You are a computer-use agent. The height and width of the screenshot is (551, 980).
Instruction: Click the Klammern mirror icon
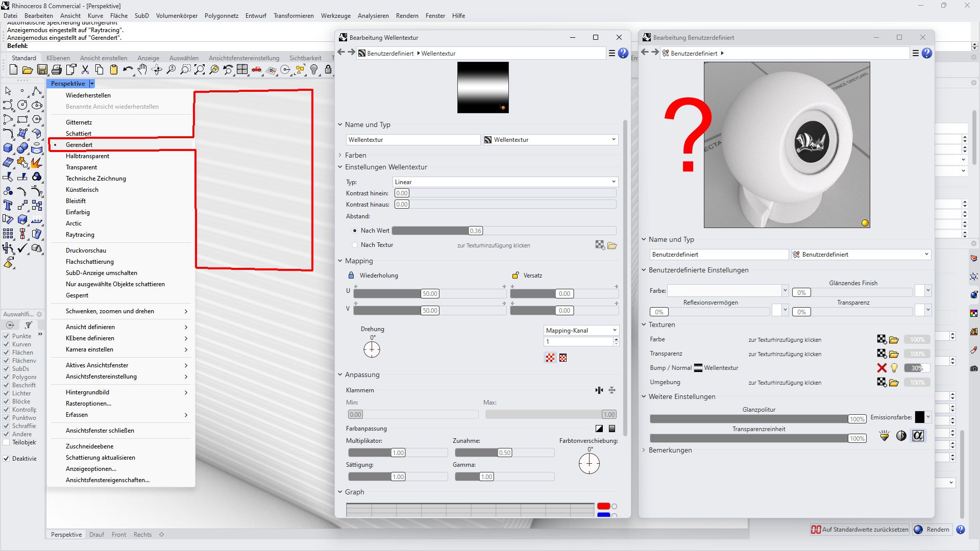point(599,390)
